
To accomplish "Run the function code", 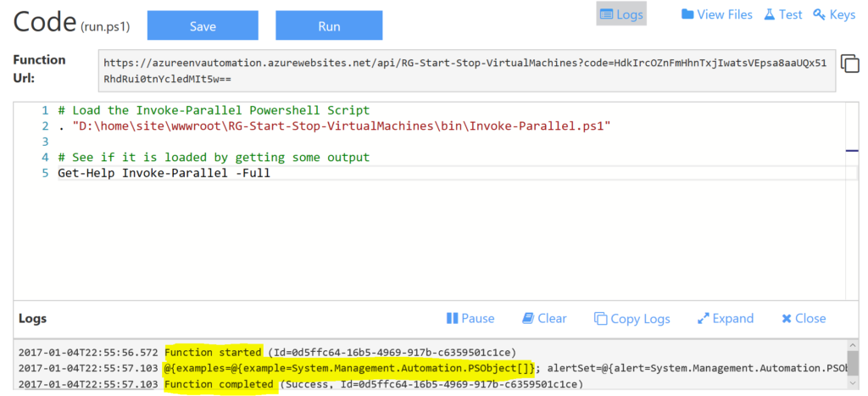I will pyautogui.click(x=329, y=25).
